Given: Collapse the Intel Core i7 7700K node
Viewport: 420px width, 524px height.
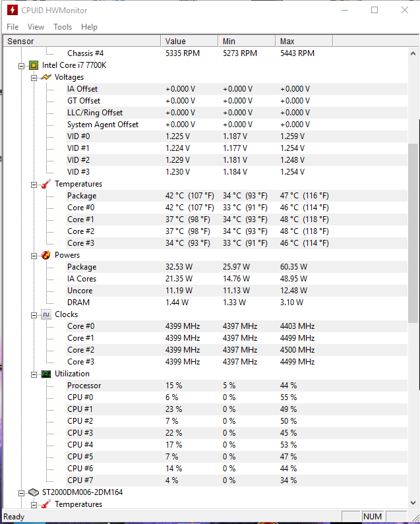Looking at the screenshot, I should 21,66.
